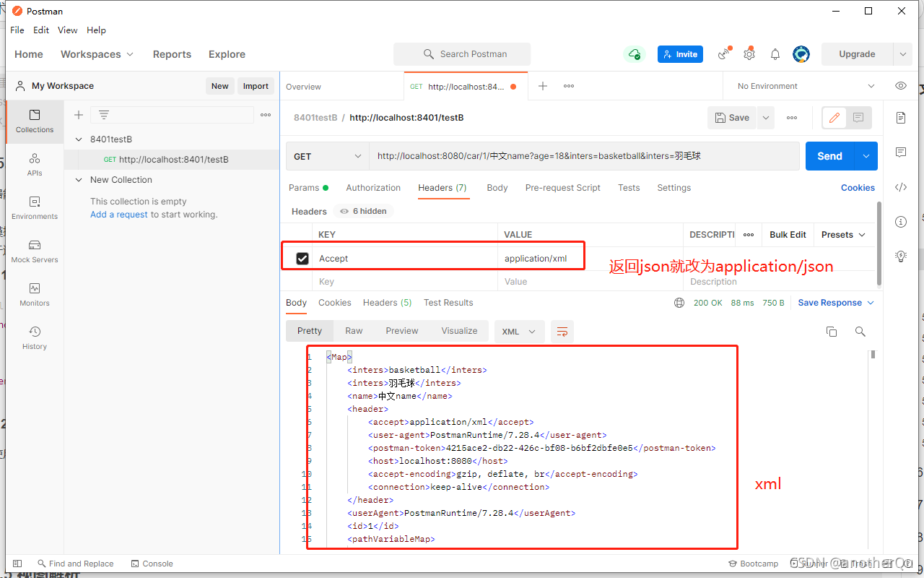Collapse the 8401testB collection
This screenshot has width=924, height=578.
coord(79,139)
